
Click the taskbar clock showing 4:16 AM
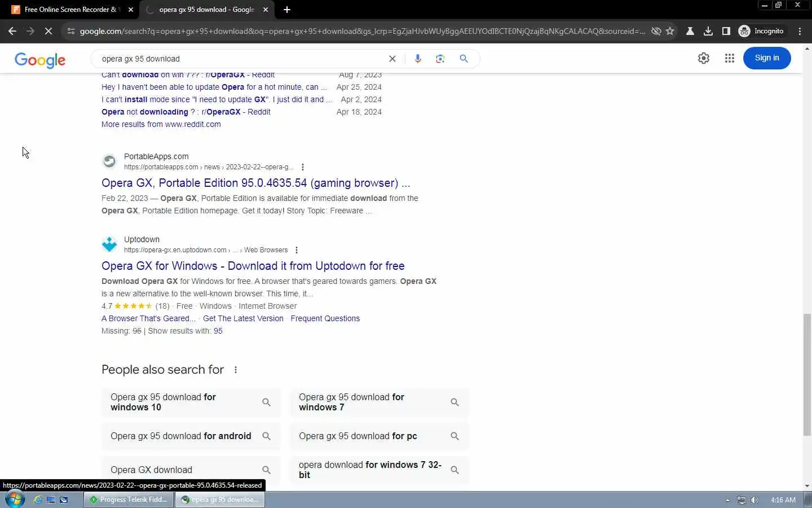click(x=783, y=500)
